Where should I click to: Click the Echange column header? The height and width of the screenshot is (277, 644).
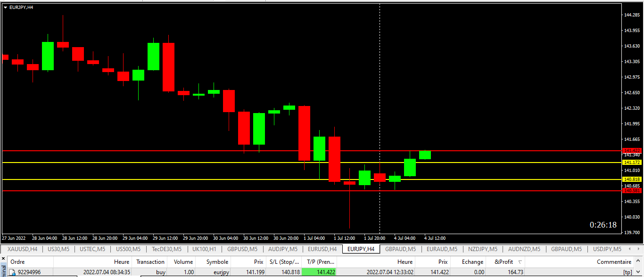click(468, 262)
